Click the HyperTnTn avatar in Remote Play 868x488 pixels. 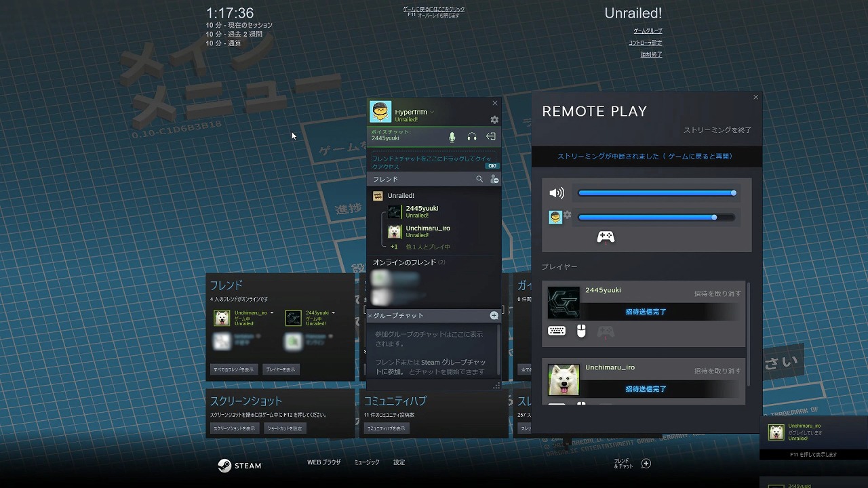pos(555,218)
